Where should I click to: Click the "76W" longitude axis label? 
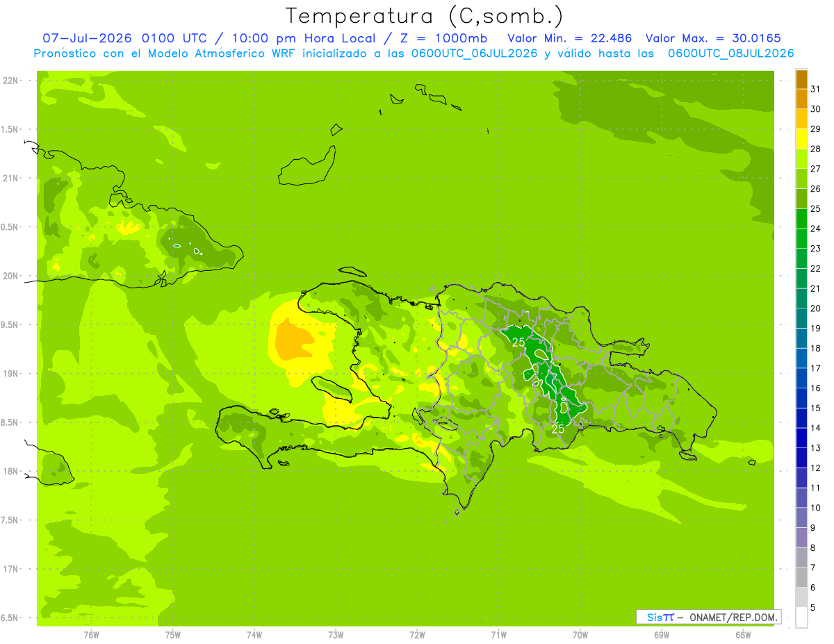click(91, 635)
